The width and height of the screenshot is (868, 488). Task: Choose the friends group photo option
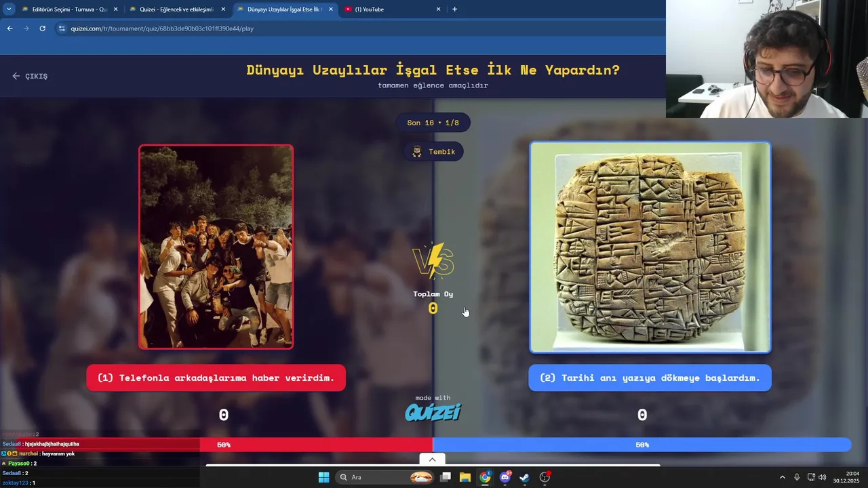tap(216, 247)
